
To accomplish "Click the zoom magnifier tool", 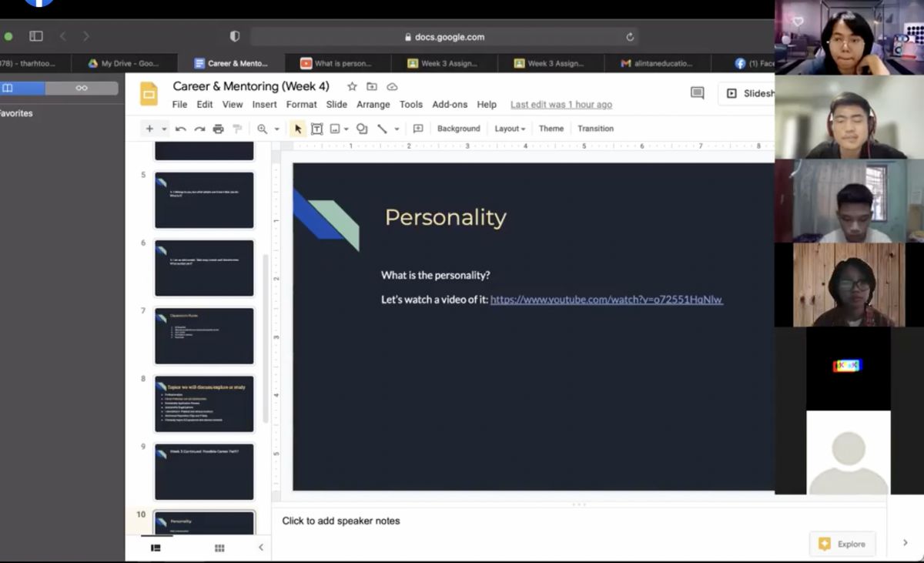I will pos(263,129).
